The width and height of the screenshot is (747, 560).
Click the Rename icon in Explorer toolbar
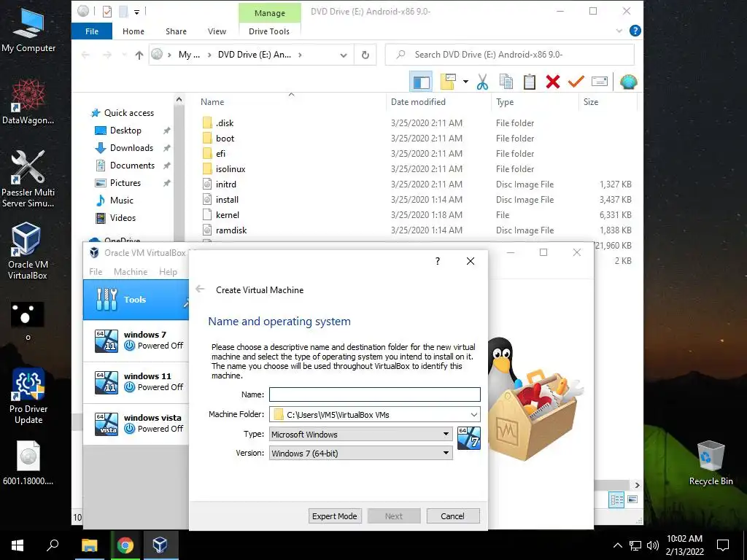[600, 82]
